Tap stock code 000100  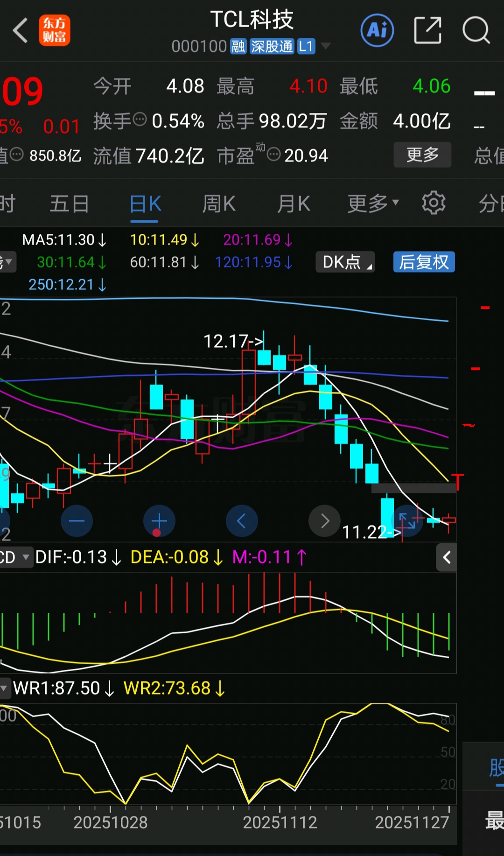199,46
